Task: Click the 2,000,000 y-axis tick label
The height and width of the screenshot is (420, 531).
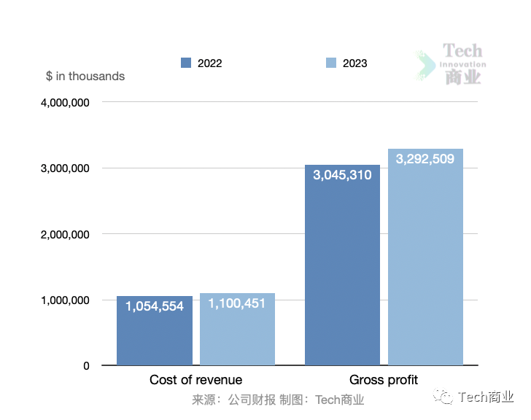Action: pos(65,235)
